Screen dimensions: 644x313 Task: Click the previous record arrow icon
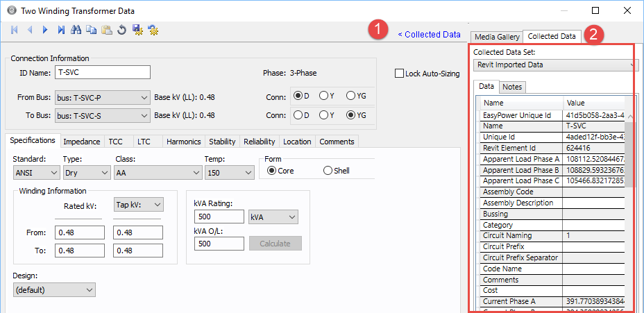coord(30,30)
